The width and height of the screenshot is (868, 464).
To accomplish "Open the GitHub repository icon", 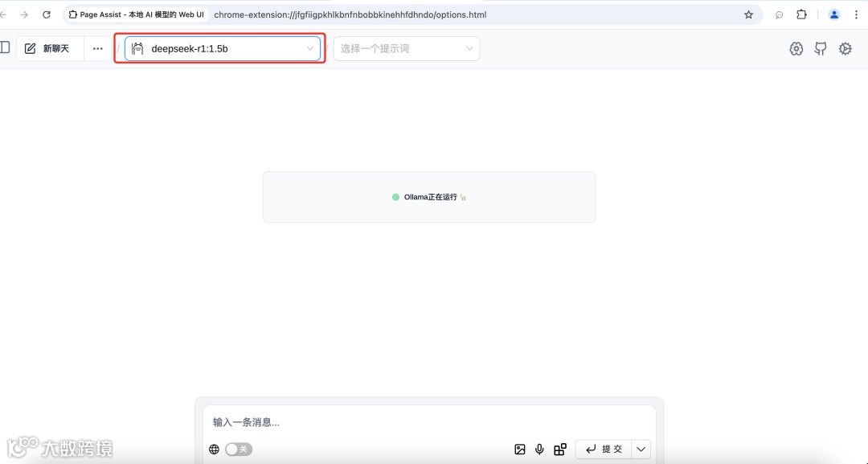I will pos(821,49).
